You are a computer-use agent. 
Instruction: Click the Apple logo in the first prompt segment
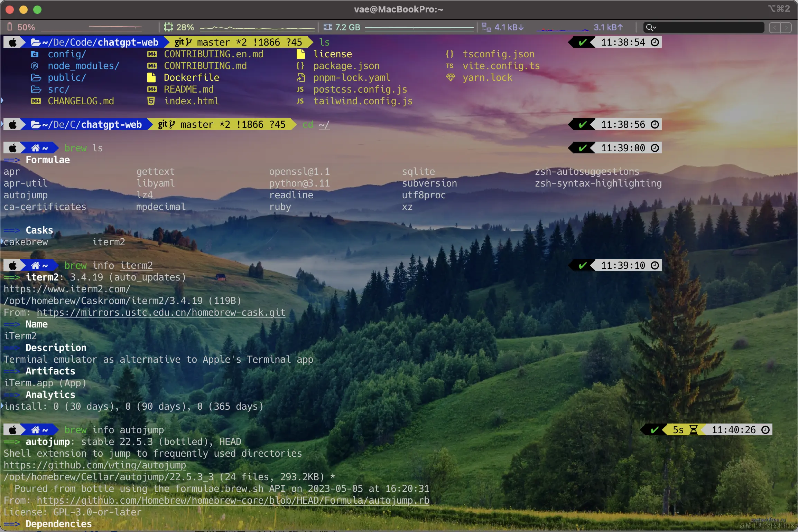click(13, 42)
